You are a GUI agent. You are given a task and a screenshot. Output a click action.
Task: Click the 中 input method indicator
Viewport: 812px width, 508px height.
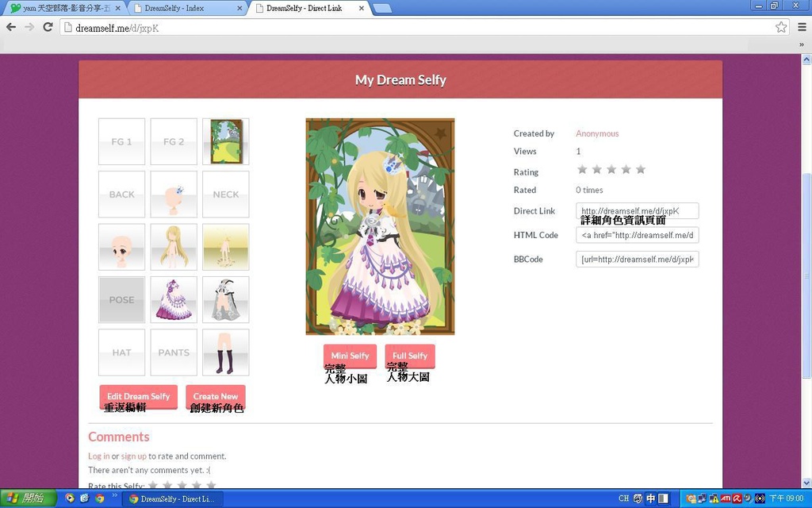[x=650, y=498]
